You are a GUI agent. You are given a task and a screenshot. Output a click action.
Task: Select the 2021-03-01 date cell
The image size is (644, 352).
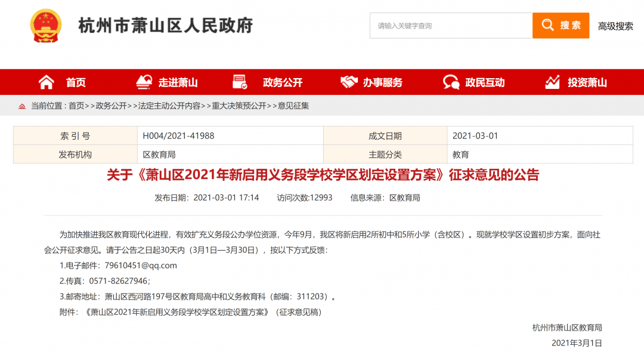coord(540,135)
